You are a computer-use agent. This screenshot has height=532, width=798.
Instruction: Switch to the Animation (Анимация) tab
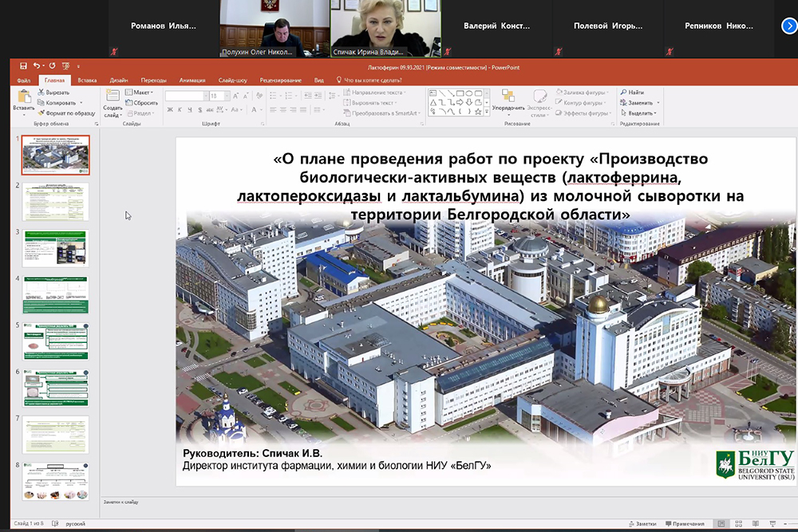(x=192, y=81)
